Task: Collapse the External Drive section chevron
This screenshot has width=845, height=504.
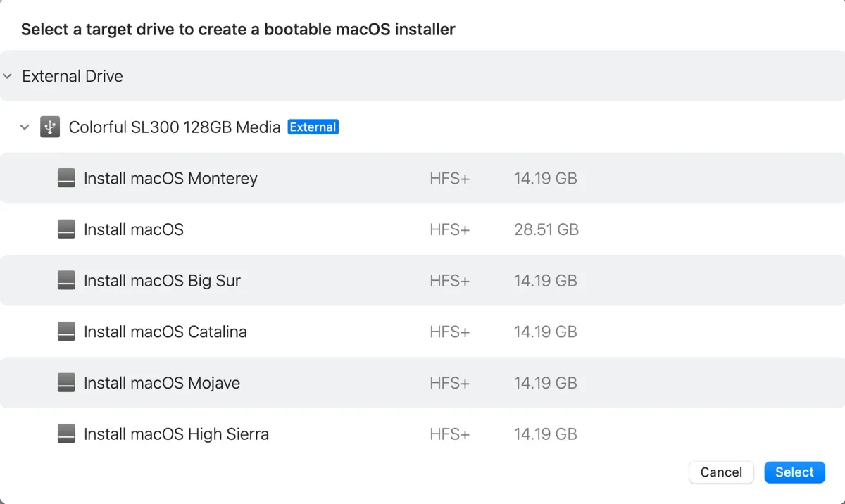Action: pyautogui.click(x=8, y=76)
